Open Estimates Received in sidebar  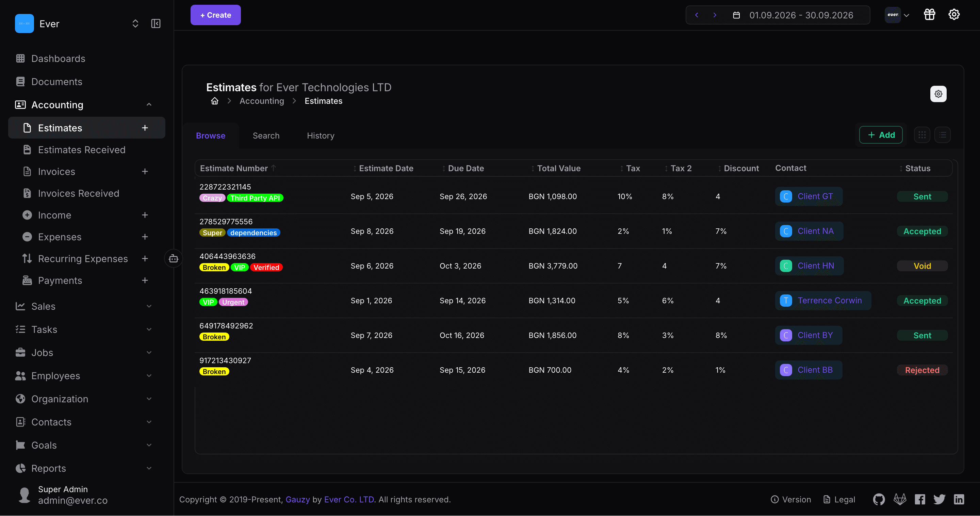81,149
